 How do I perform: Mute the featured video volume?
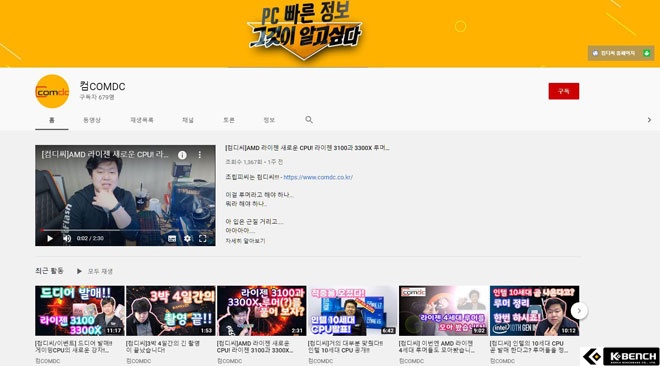(67, 239)
